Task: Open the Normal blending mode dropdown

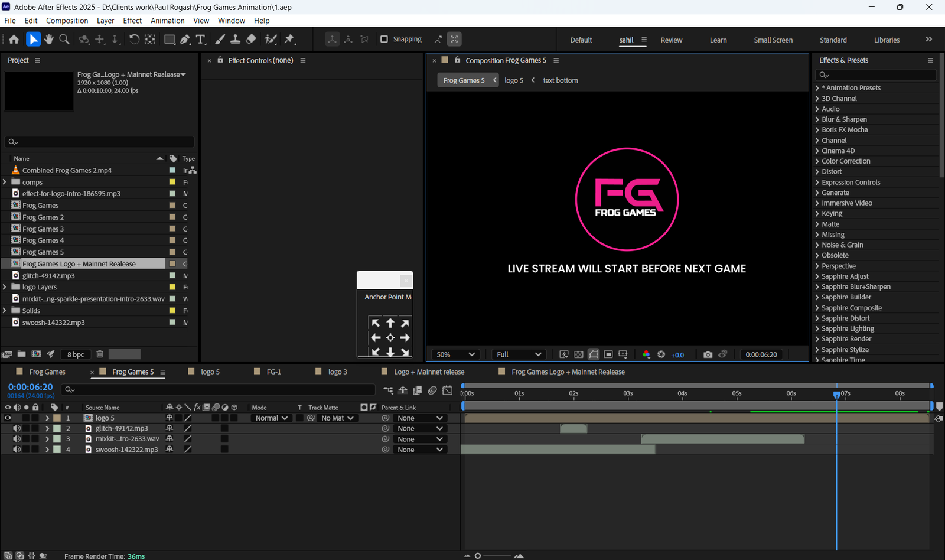Action: (x=272, y=418)
